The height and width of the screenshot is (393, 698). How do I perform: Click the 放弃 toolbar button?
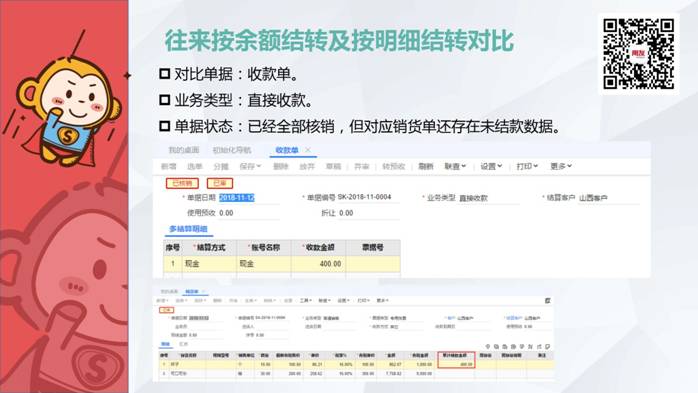(307, 166)
